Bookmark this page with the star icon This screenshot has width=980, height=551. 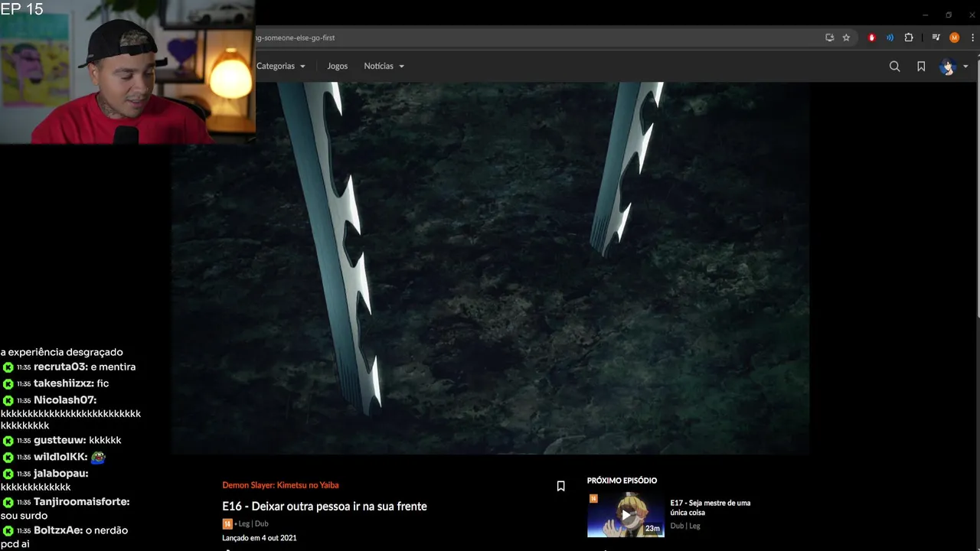846,37
